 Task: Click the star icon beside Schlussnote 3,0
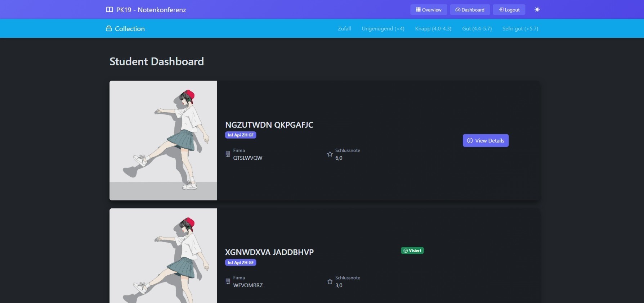click(x=330, y=281)
